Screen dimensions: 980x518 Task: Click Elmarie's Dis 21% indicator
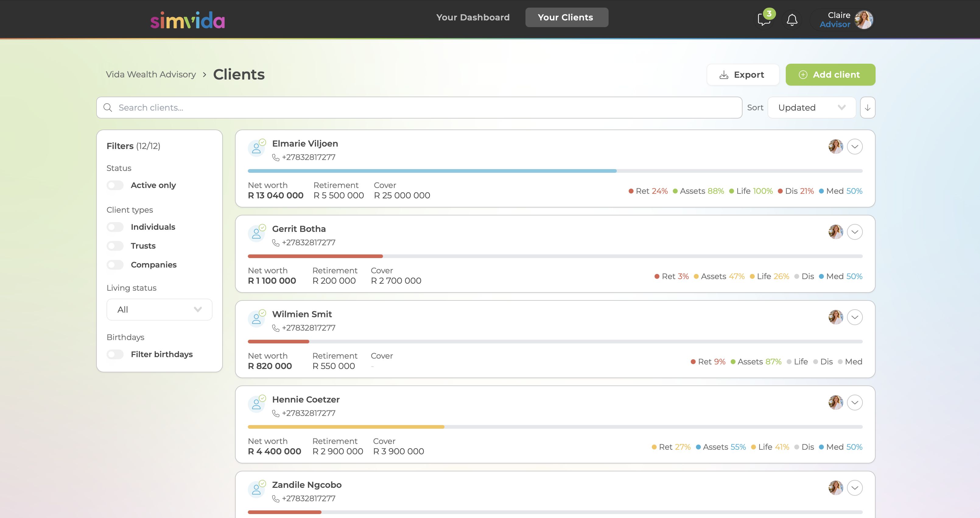point(796,191)
